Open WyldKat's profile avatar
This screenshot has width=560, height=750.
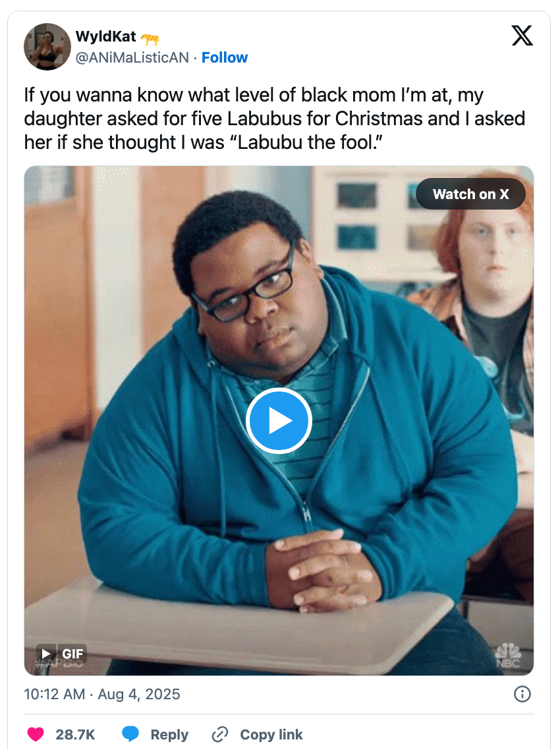tap(47, 47)
